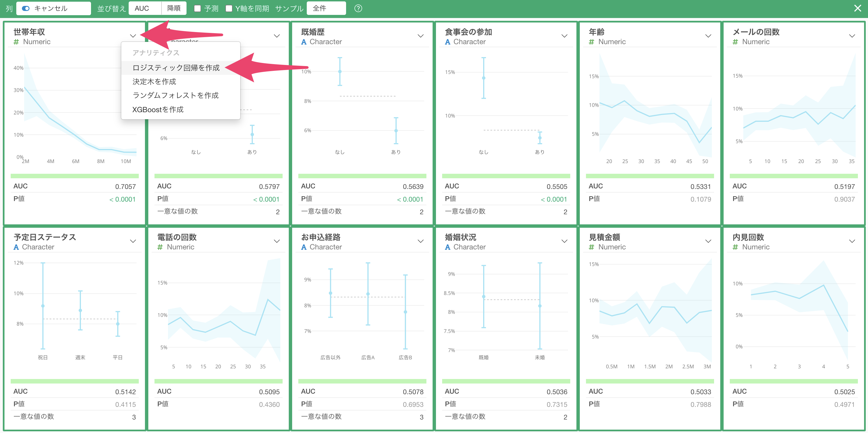Choose ランダムフォレストを作成 from menu
The height and width of the screenshot is (433, 868).
[x=176, y=95]
